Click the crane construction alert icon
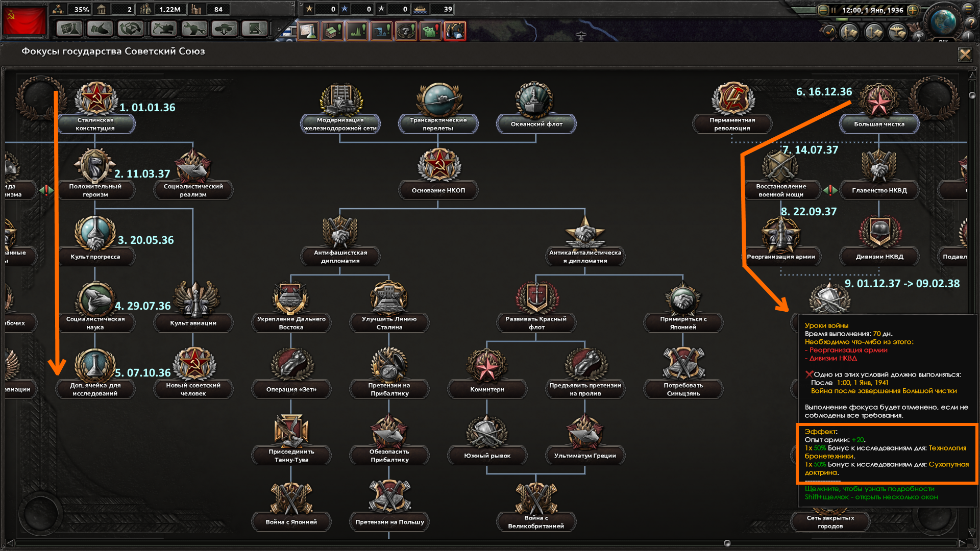 [381, 31]
